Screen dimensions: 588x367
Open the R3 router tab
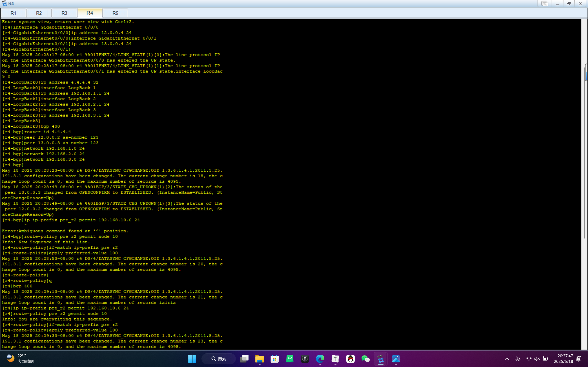click(x=64, y=13)
